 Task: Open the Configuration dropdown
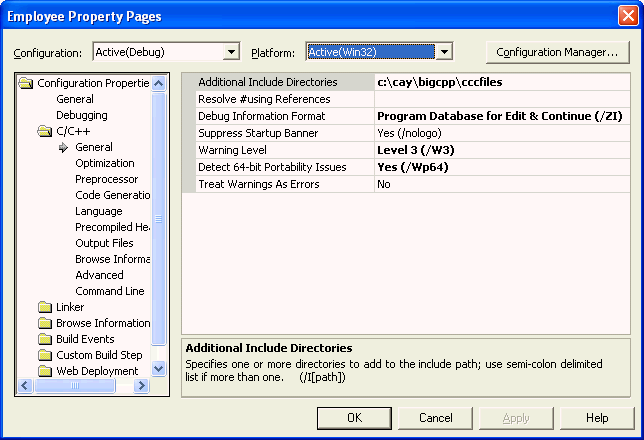click(x=231, y=52)
